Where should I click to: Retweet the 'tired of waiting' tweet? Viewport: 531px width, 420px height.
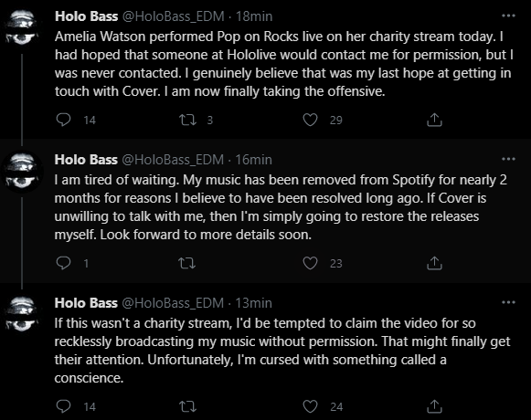[187, 263]
